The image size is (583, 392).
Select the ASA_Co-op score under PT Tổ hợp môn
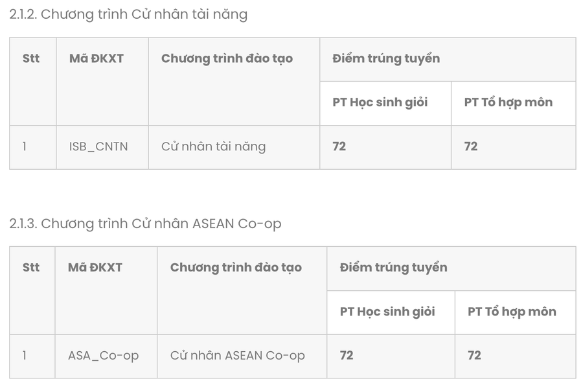(474, 356)
